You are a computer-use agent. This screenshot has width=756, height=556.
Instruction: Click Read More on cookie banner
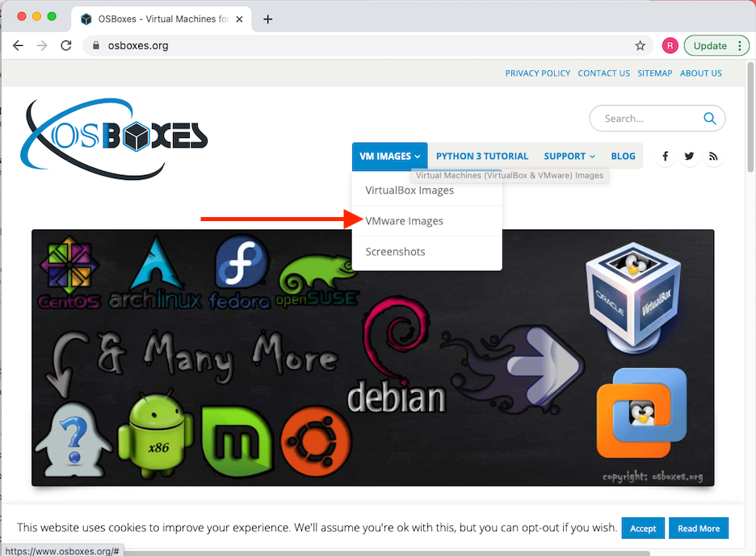(x=699, y=529)
